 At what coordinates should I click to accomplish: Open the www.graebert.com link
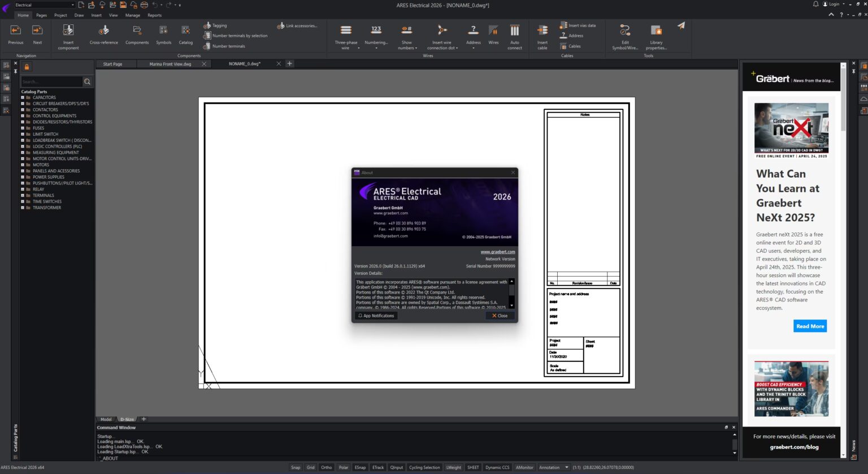[497, 252]
